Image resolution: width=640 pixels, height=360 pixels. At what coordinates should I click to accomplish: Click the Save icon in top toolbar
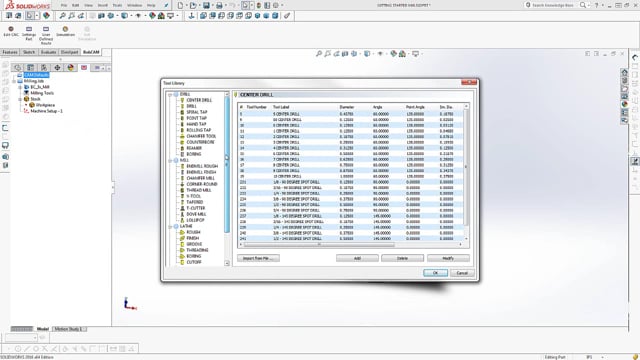coord(206,5)
